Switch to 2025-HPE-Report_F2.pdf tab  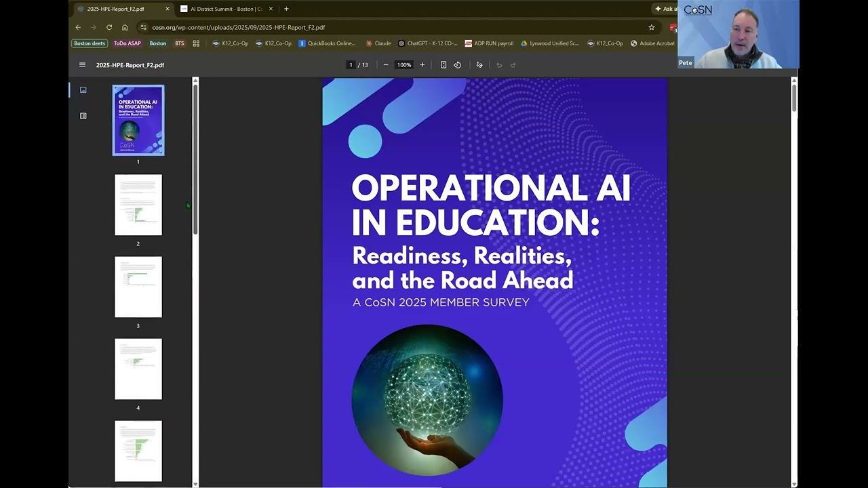(x=122, y=9)
